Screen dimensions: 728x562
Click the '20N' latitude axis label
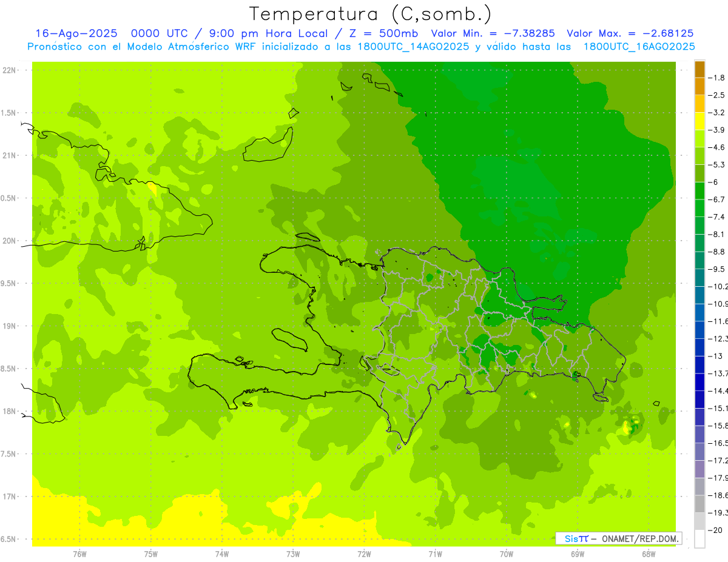[x=10, y=241]
